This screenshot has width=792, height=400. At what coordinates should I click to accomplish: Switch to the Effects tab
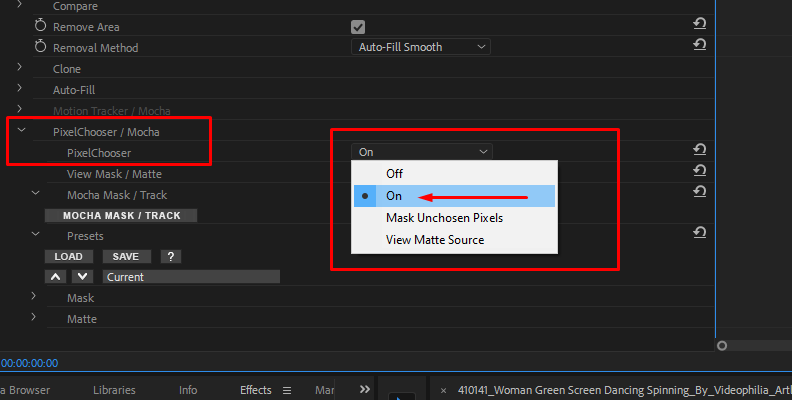(x=256, y=390)
